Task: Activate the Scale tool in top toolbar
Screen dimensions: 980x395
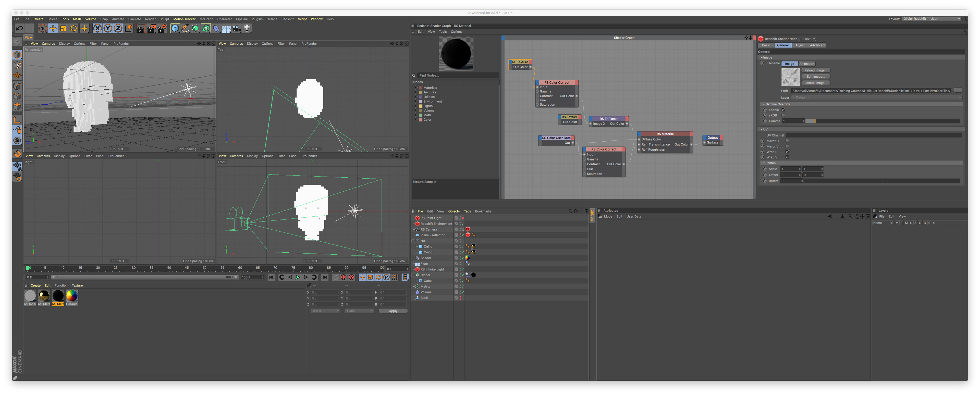Action: 63,28
